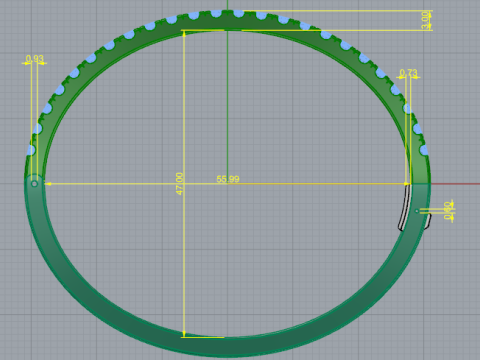Screen dimensions: 480x360
Task: Select the small clasp pin hole on right
Action: pyautogui.click(x=417, y=211)
